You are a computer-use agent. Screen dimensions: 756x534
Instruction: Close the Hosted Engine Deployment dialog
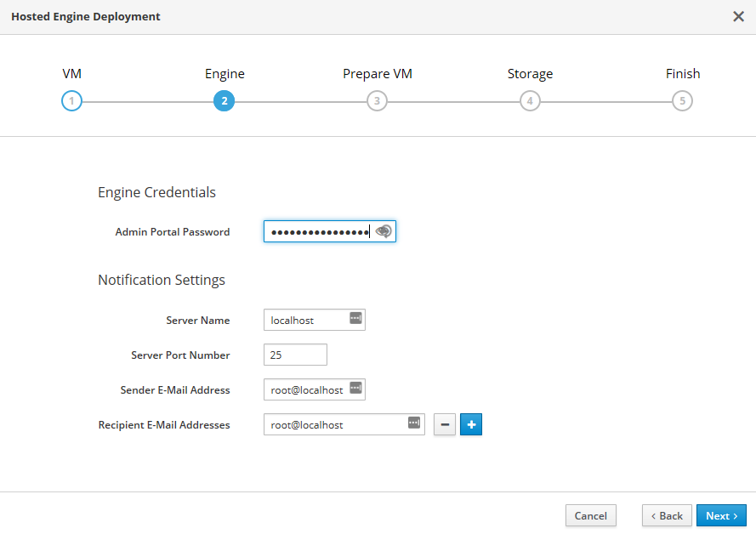click(738, 16)
